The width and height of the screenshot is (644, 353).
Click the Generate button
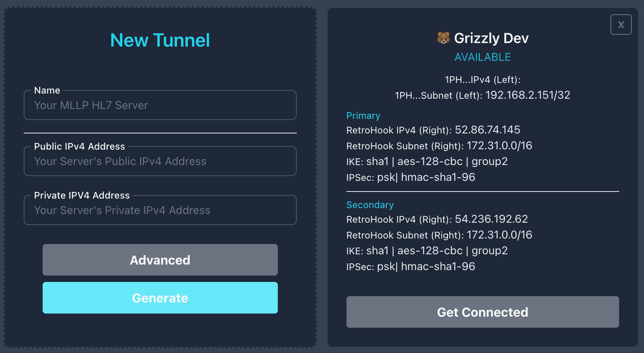[160, 298]
